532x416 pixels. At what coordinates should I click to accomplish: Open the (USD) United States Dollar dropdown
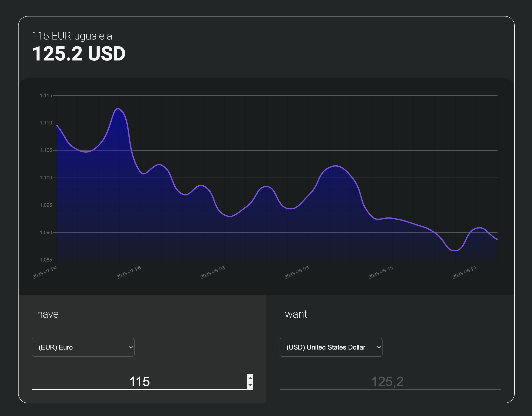(331, 347)
